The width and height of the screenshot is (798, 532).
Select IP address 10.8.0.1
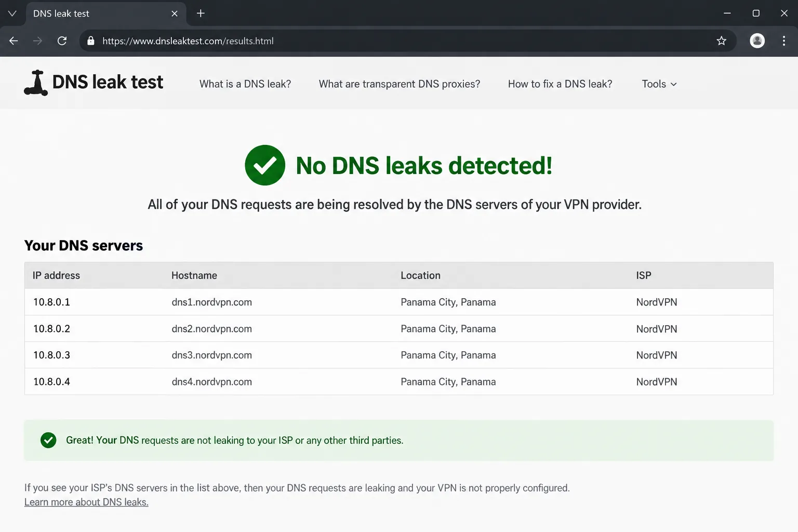tap(51, 302)
